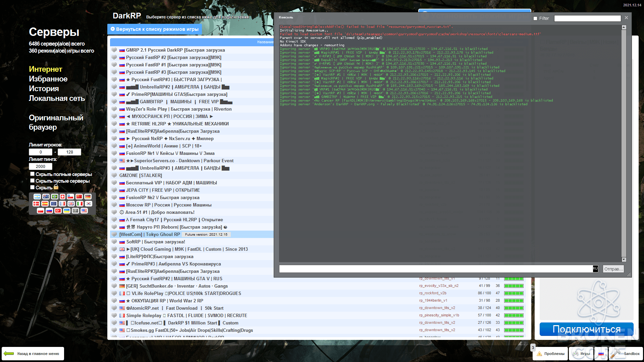Toggle 'Скрыть пустые серверы' checkbox
Image resolution: width=644 pixels, height=362 pixels.
32,181
